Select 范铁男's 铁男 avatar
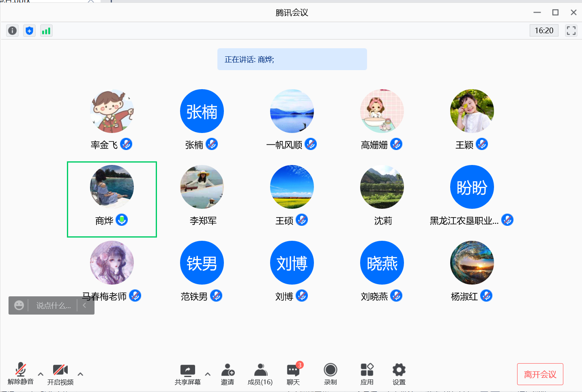 point(202,263)
